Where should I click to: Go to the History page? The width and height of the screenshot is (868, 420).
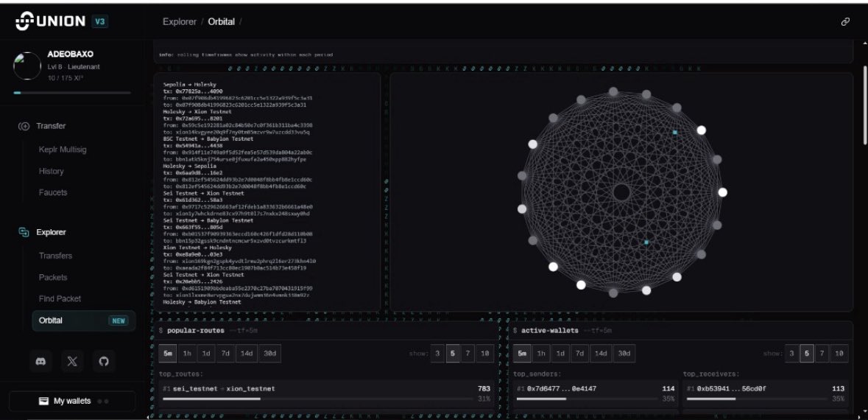(51, 171)
